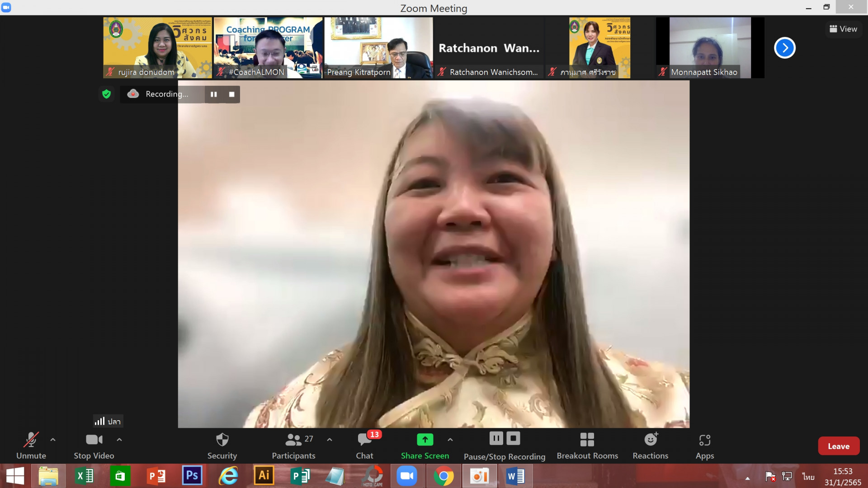Open video options arrow next to Stop Video

click(x=119, y=440)
